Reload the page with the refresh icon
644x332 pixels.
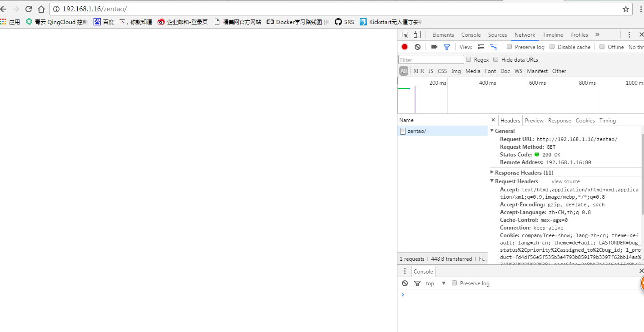[x=29, y=9]
